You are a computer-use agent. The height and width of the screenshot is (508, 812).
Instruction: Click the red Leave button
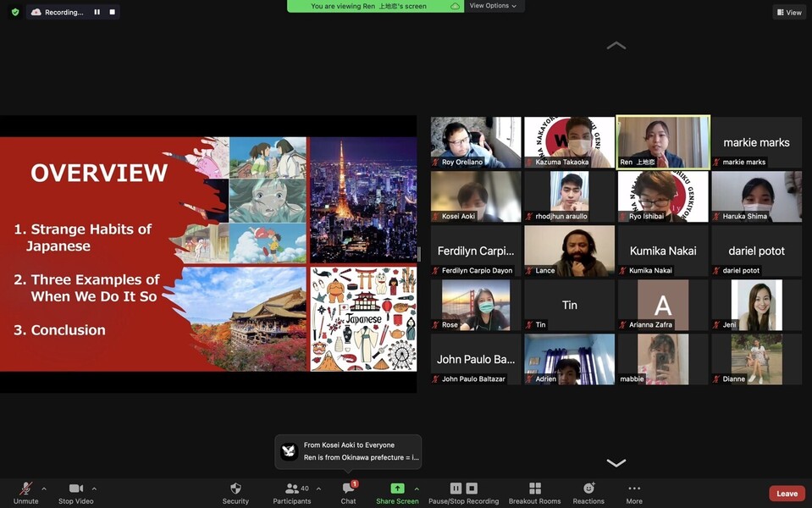[x=787, y=494]
